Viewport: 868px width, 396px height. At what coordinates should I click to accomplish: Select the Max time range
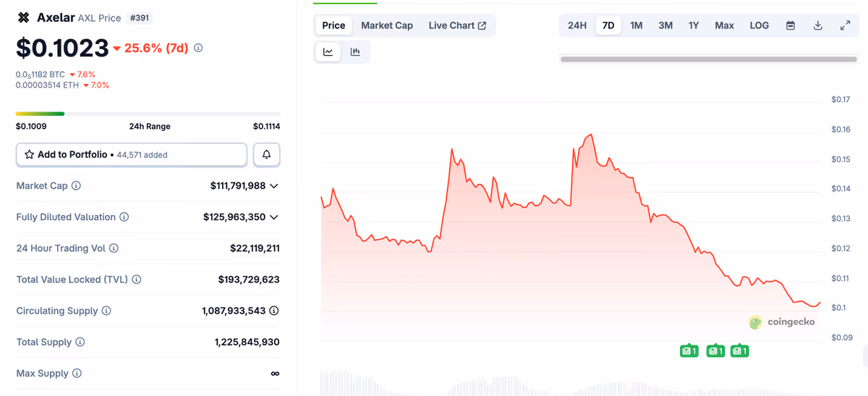click(x=724, y=25)
